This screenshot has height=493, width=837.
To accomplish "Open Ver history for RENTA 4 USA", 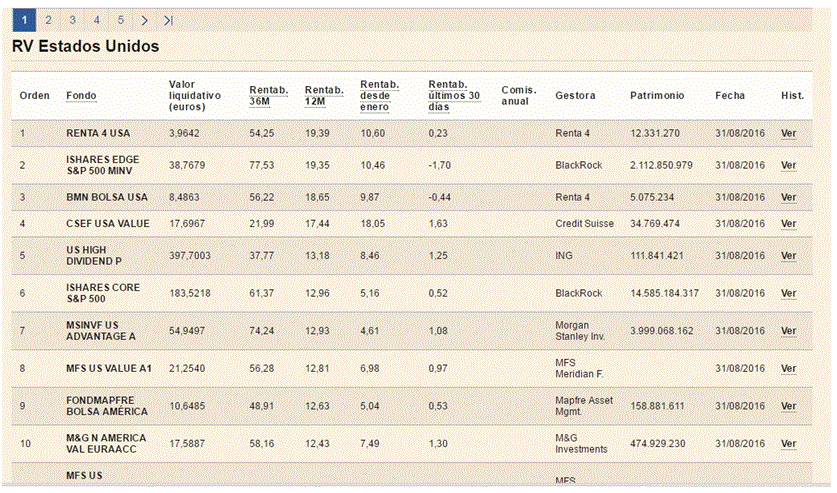I will pos(788,133).
